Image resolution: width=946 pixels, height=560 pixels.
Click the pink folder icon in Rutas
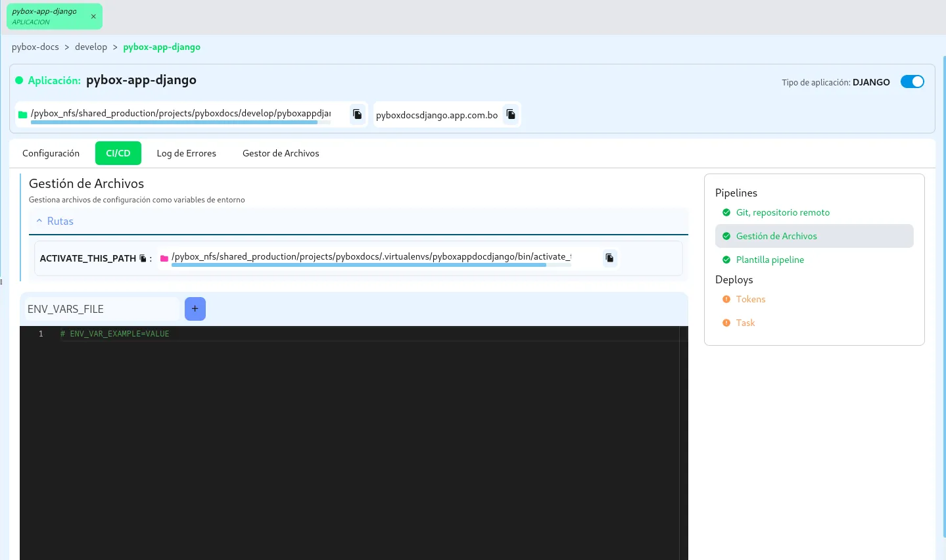point(164,258)
